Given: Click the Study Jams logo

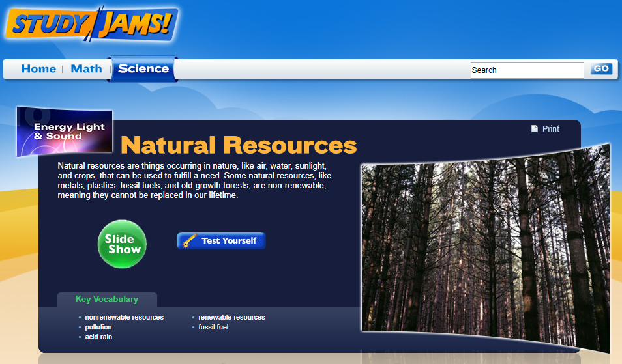Looking at the screenshot, I should (92, 23).
